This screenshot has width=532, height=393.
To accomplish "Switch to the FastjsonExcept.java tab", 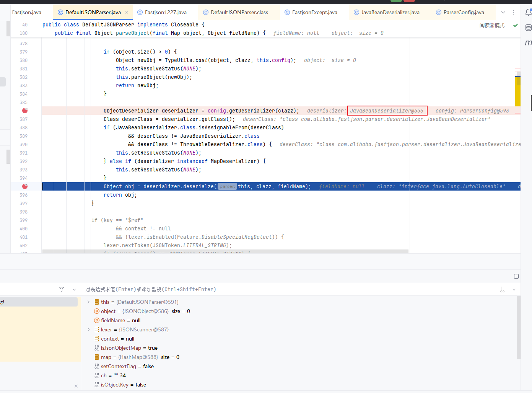I will 314,12.
